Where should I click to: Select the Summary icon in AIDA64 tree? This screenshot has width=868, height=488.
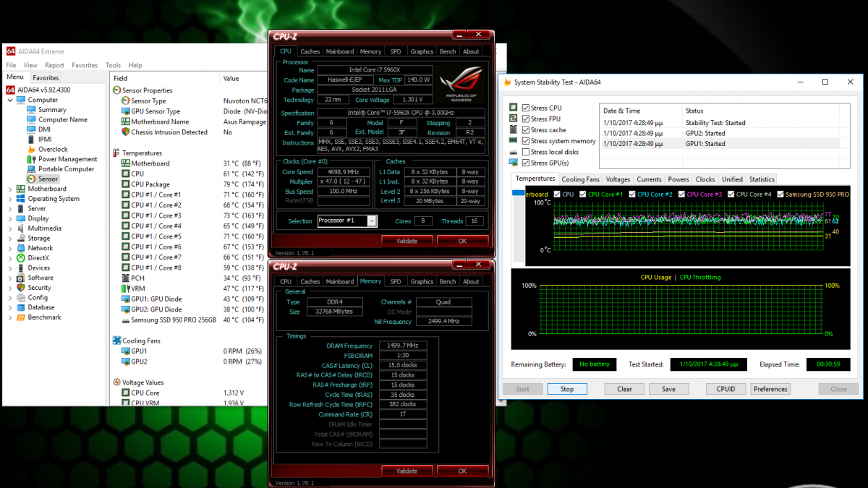pyautogui.click(x=31, y=110)
